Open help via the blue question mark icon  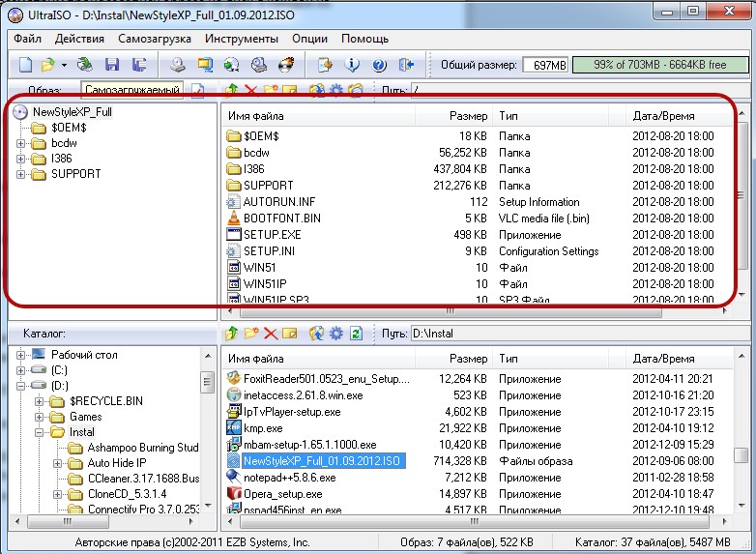click(x=379, y=65)
